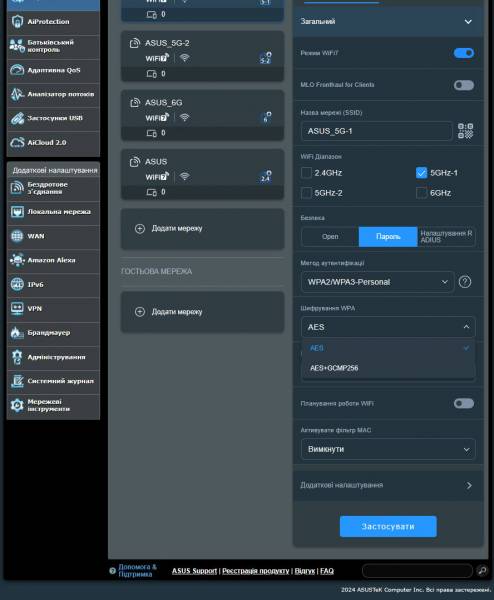Open the WAN globe icon

coord(17,236)
